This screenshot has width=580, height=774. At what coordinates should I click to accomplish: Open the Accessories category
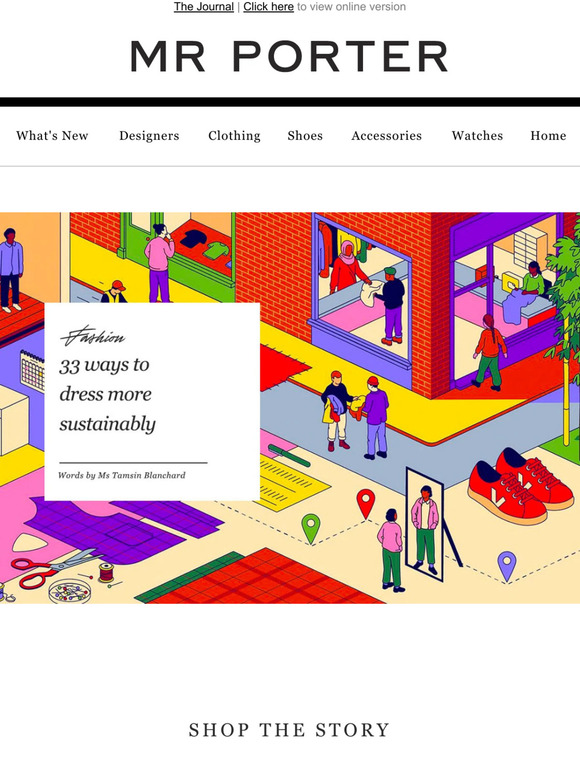(x=387, y=136)
